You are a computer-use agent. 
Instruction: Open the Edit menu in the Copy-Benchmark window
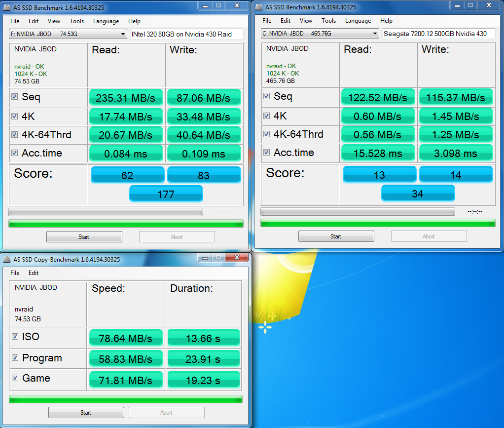click(x=34, y=273)
